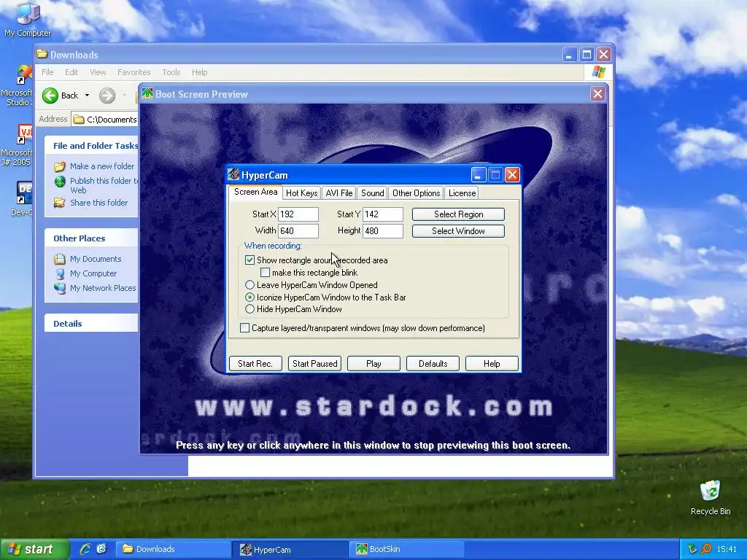
Task: Select Leave HyperCam Window Opened
Action: pyautogui.click(x=249, y=285)
